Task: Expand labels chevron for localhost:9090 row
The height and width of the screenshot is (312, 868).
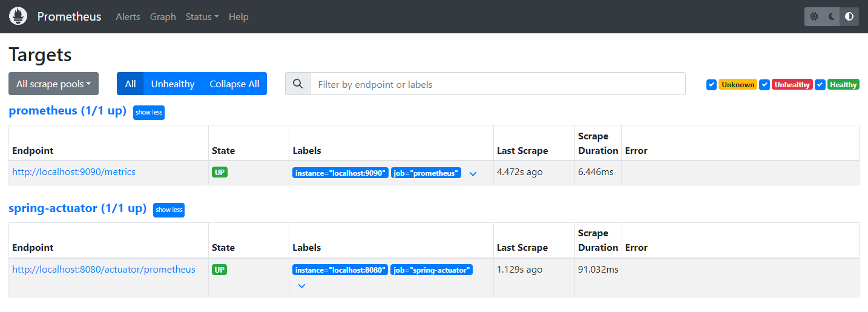Action: [473, 173]
